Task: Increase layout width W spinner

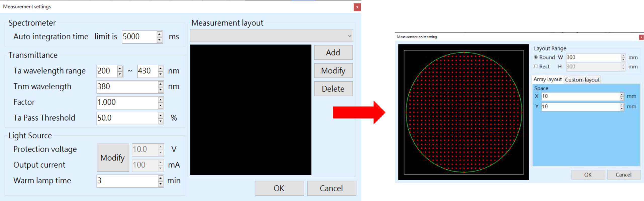Action: [623, 56]
